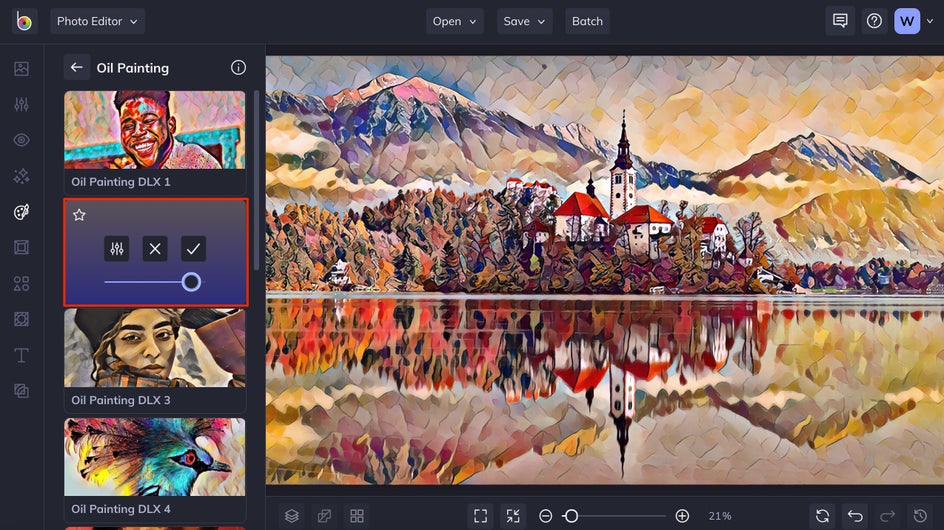Favorite the selected effect with star
The image size is (944, 530).
79,215
